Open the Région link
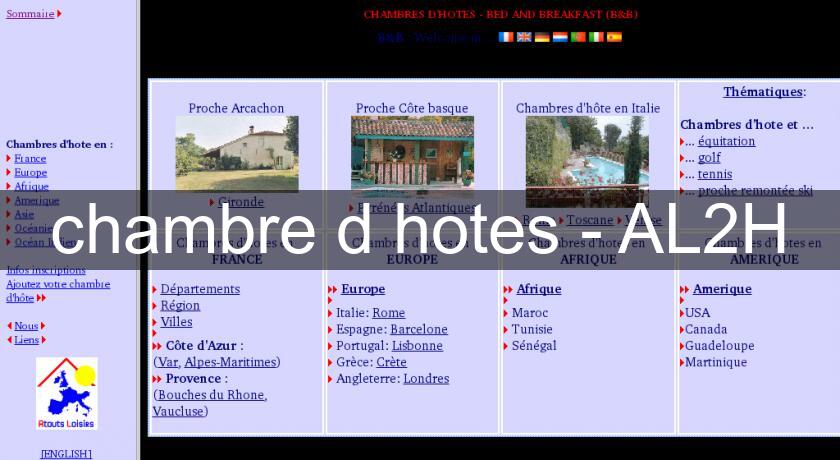The image size is (840, 460). click(180, 306)
